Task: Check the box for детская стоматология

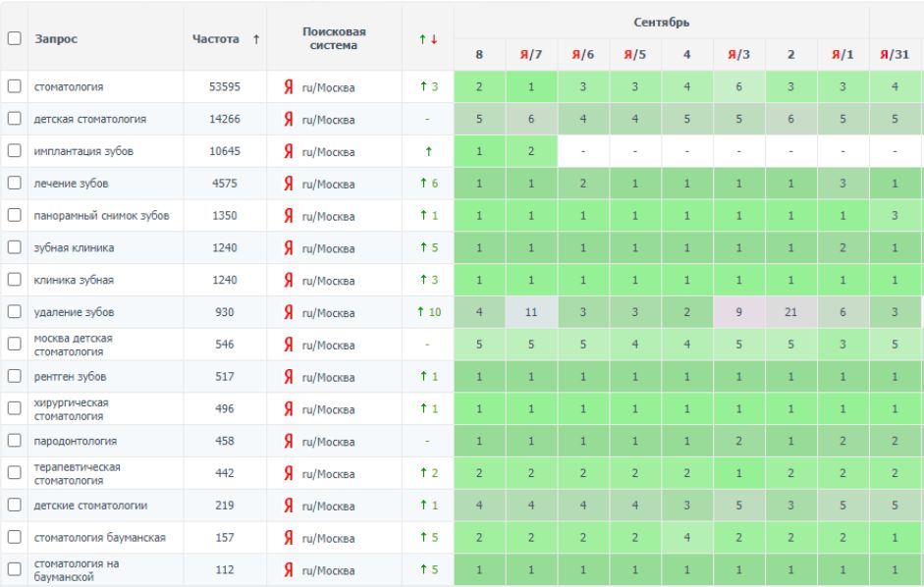Action: coord(14,120)
